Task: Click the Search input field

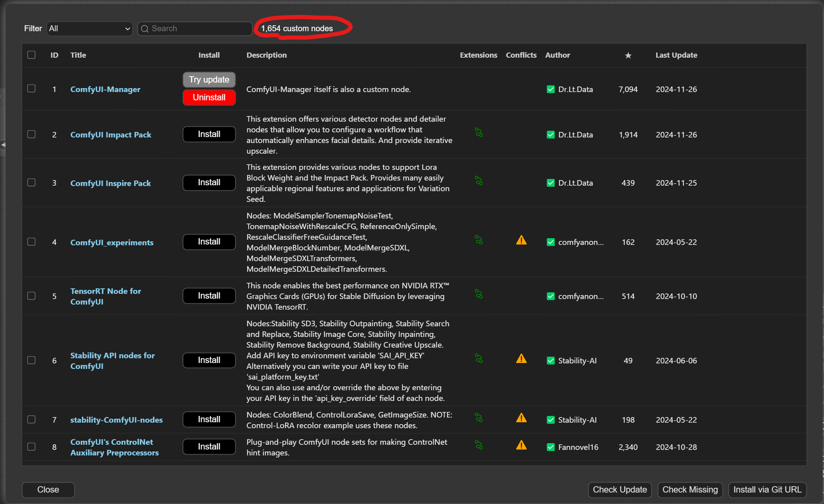Action: 195,28
